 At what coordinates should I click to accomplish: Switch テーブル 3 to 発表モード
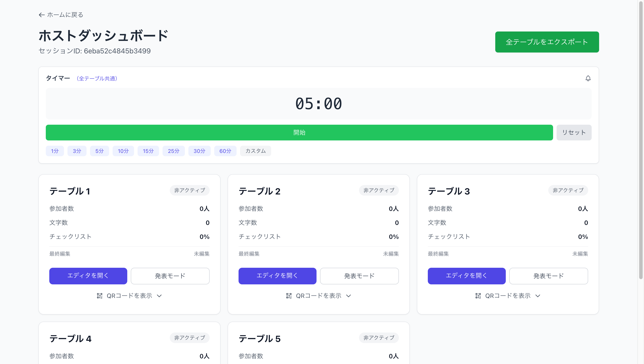548,276
